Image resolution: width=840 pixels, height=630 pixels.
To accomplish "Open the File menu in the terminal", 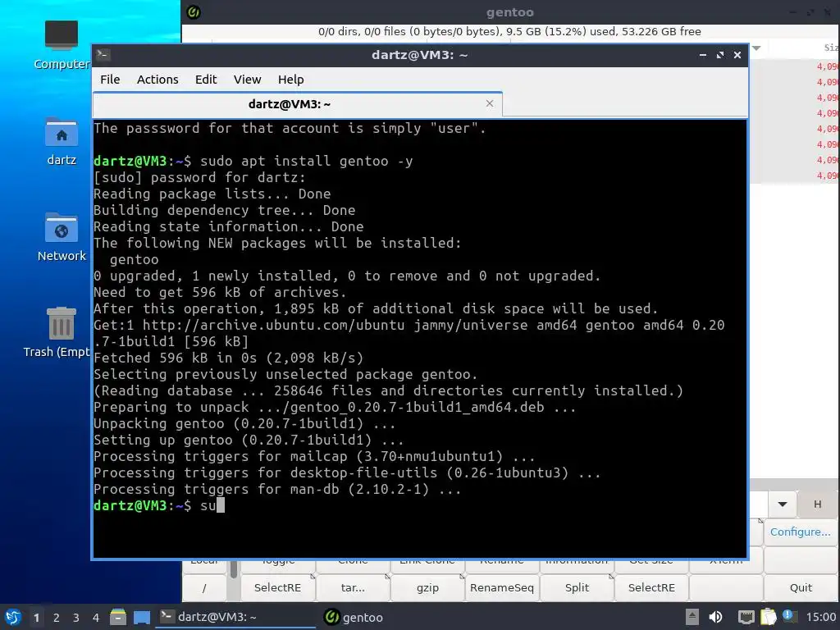I will [x=110, y=80].
